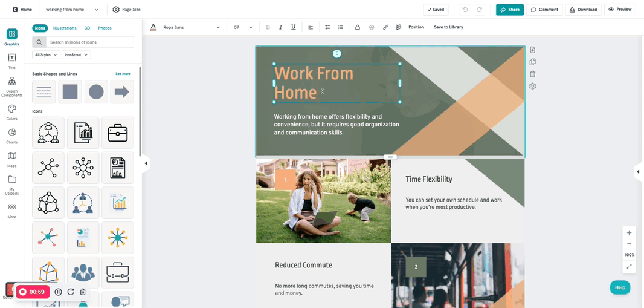Click Save to Library
The width and height of the screenshot is (644, 308).
pyautogui.click(x=448, y=27)
